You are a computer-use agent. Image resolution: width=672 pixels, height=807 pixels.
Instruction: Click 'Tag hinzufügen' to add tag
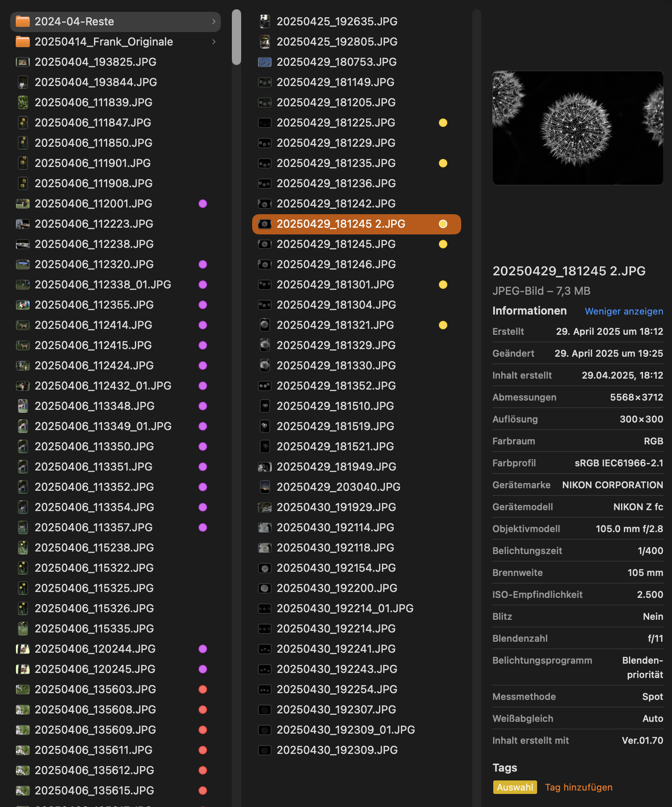[578, 787]
